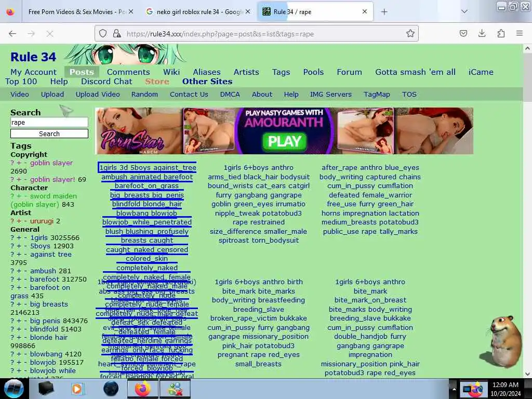Open the Random post link
This screenshot has height=399, width=532.
[144, 95]
